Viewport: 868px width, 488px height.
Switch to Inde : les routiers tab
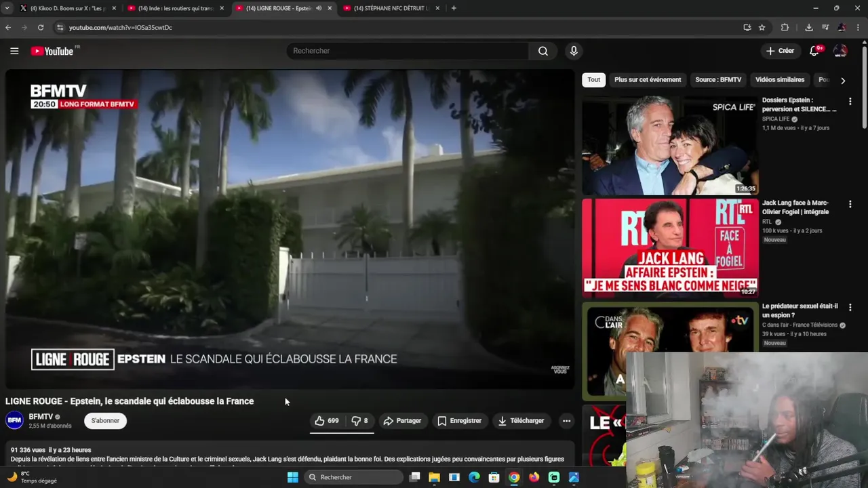175,8
